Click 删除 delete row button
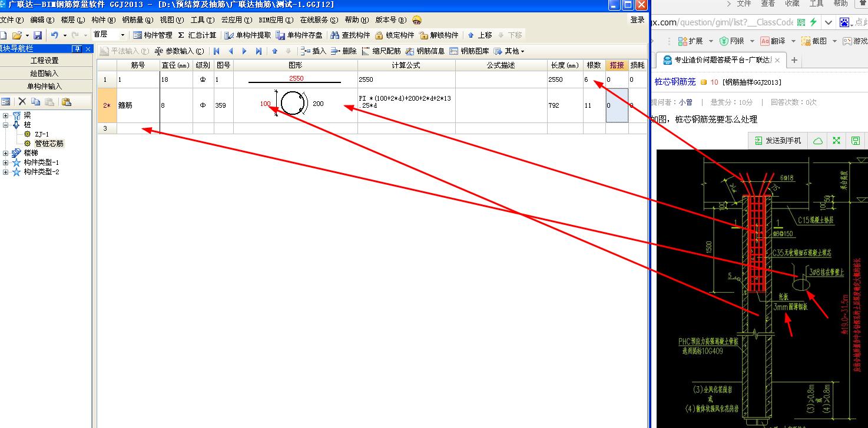 tap(344, 51)
